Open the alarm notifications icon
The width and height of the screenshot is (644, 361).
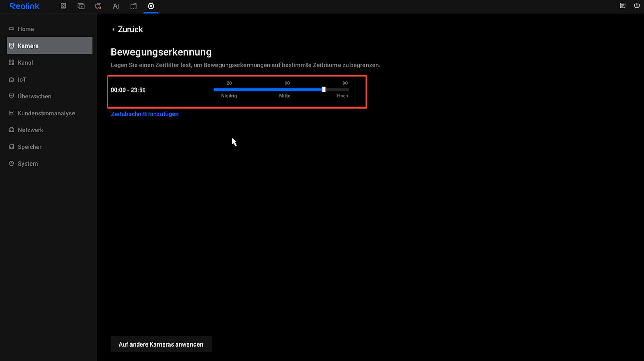[x=98, y=6]
